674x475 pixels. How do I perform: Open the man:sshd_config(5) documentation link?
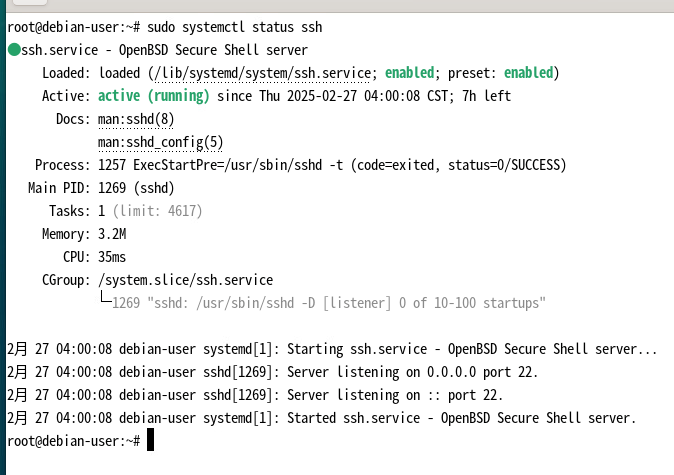160,142
